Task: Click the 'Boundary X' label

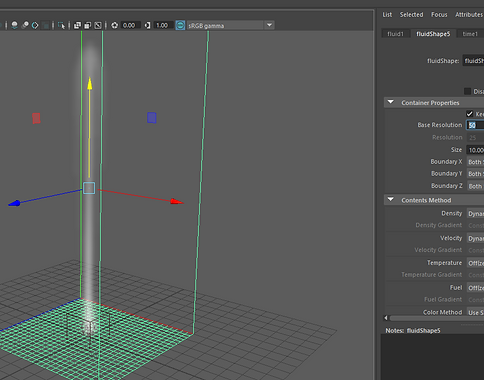Action: [446, 162]
